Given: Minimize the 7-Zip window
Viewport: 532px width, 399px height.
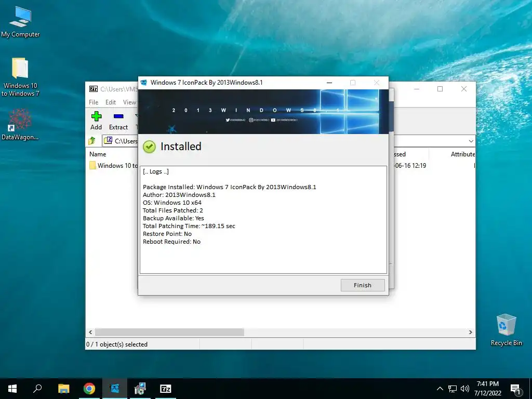Looking at the screenshot, I should pos(417,89).
